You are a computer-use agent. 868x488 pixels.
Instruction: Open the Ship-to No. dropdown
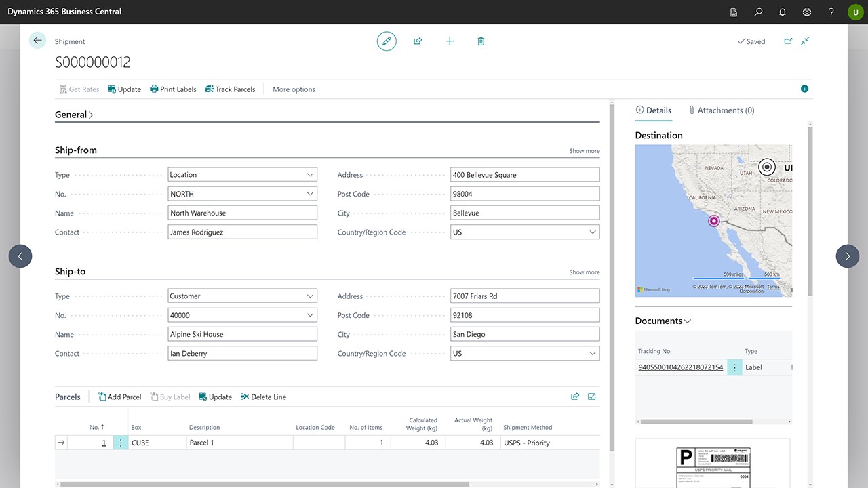click(311, 315)
